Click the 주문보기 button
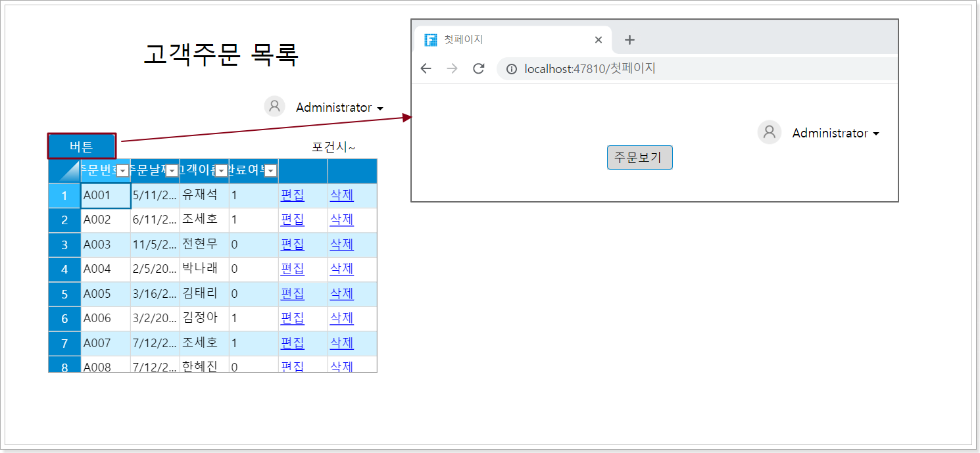The width and height of the screenshot is (980, 453). 639,157
